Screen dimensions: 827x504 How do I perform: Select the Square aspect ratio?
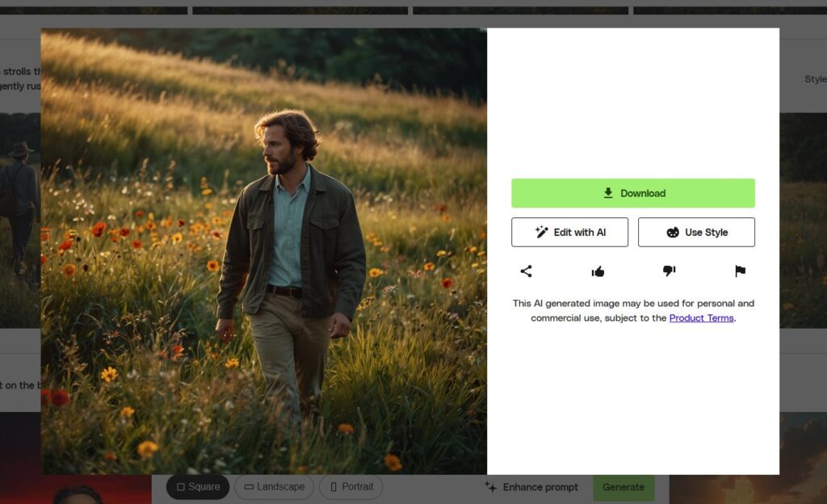tap(198, 487)
